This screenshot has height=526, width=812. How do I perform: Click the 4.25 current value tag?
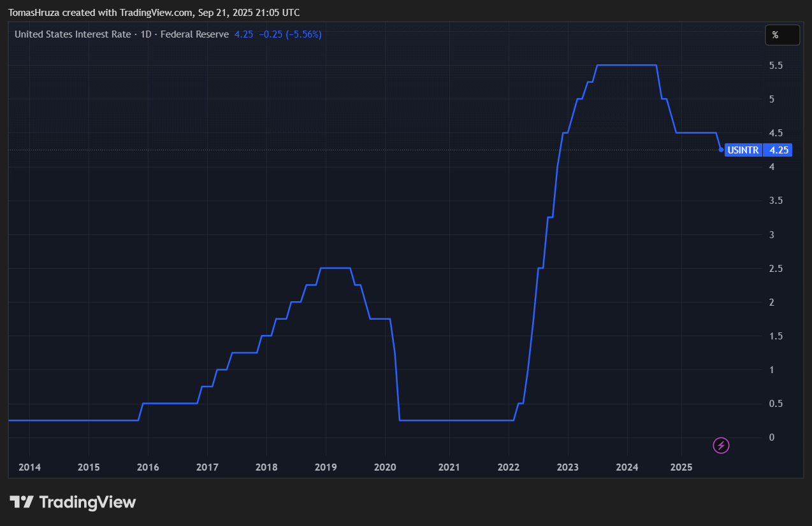pos(779,150)
